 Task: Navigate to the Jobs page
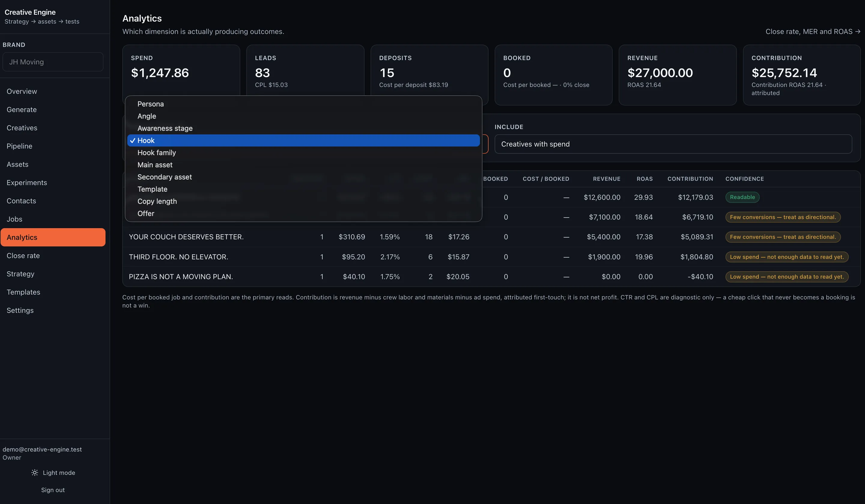pos(53,219)
